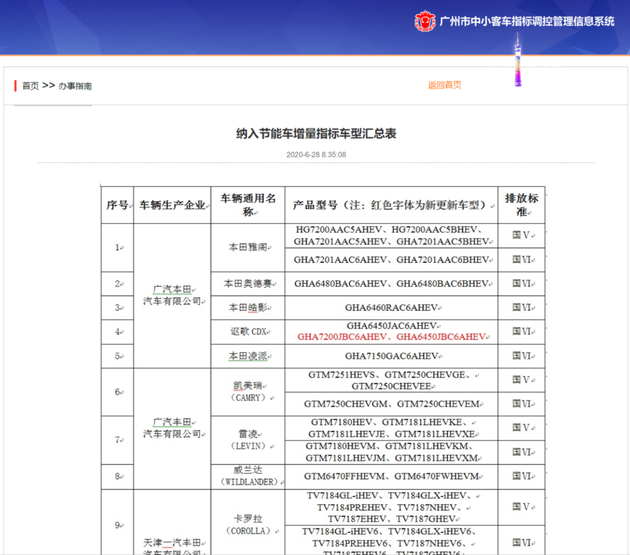Open the 首页 breadcrumb link
The width and height of the screenshot is (630, 555).
(31, 86)
